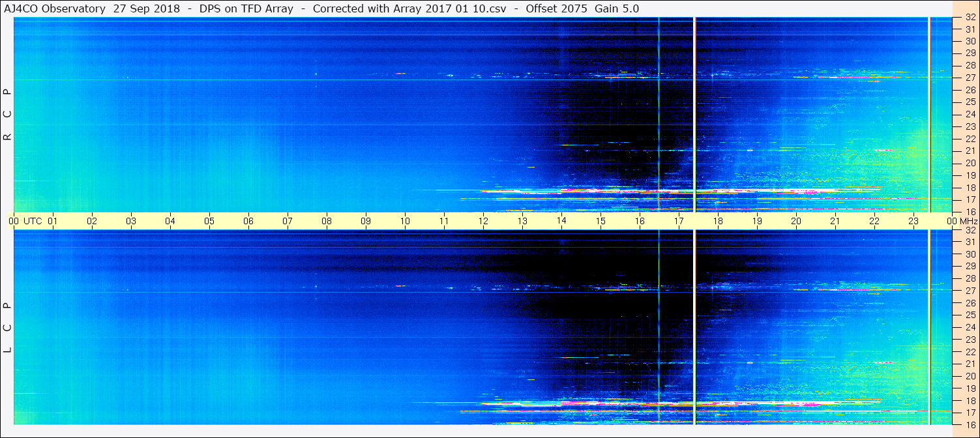Select hour 22 on the UTC axis
Image resolution: width=980 pixels, height=438 pixels.
(874, 221)
